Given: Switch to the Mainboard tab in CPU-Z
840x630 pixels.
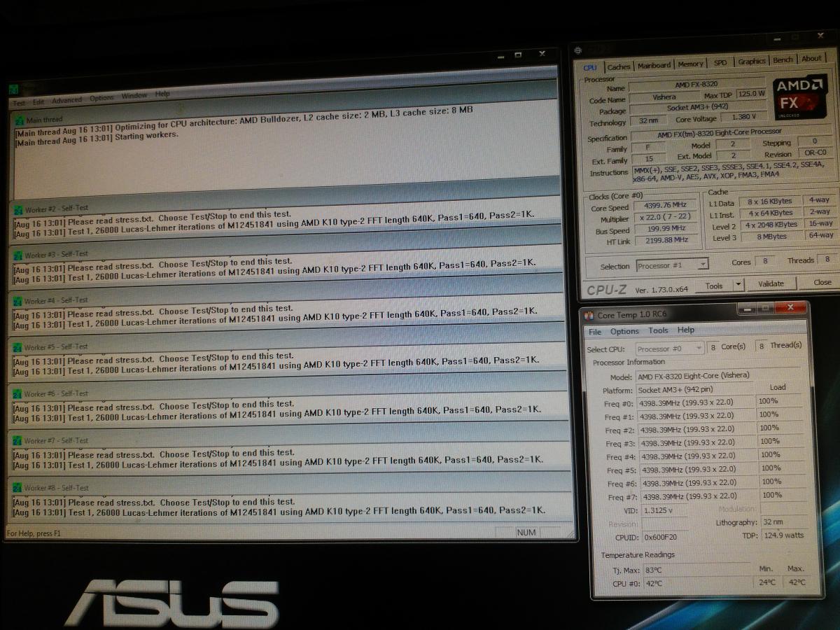Looking at the screenshot, I should (x=654, y=65).
